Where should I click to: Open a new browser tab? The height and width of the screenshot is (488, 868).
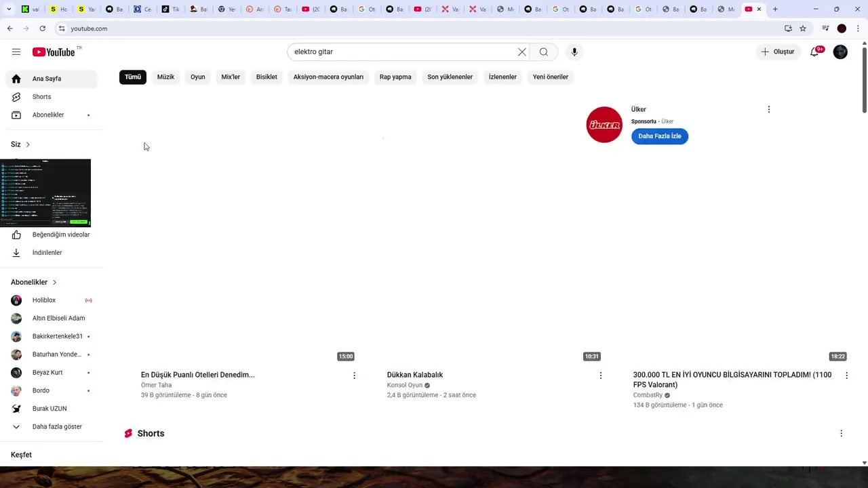775,9
